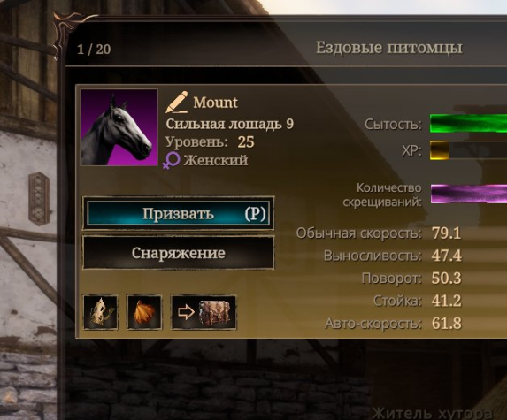Click the Сильная лошадь 9 breed label

[x=229, y=124]
